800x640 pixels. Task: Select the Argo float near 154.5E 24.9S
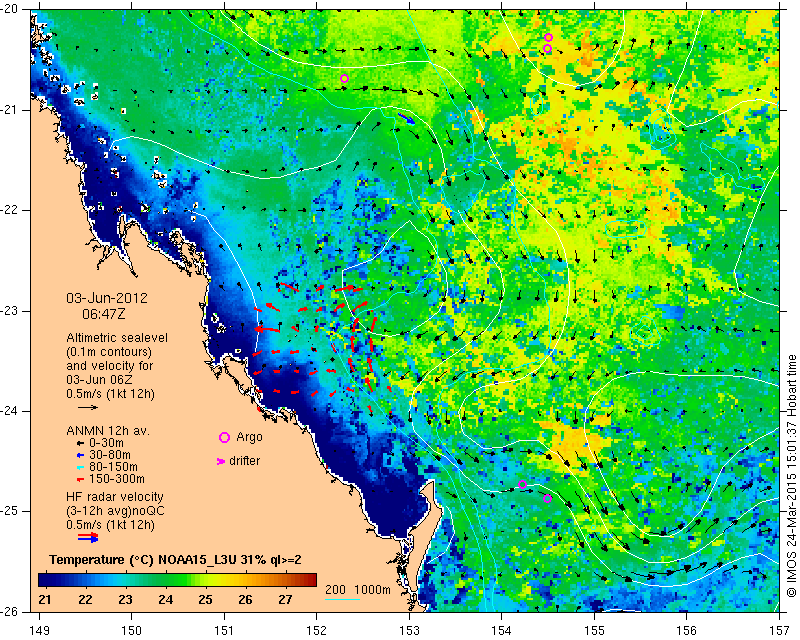[547, 499]
